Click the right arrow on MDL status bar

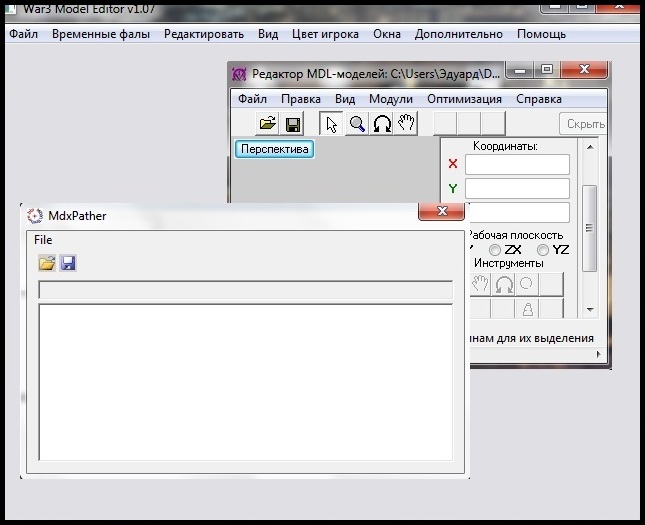(599, 354)
